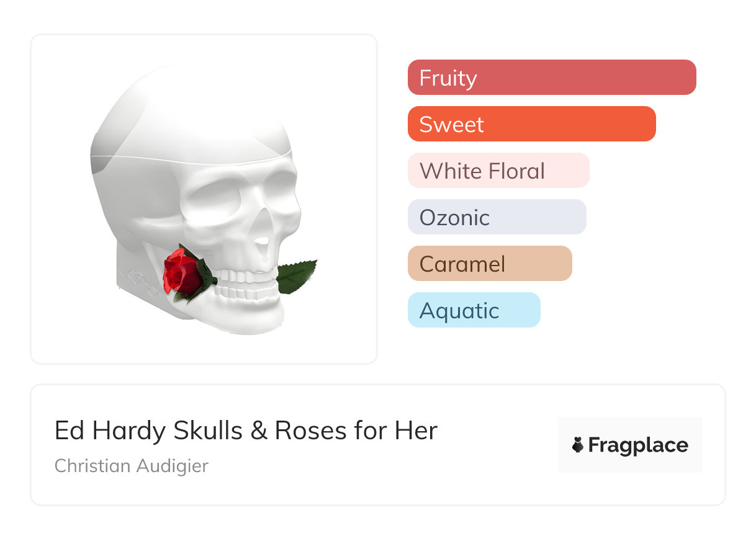Pick the Ozonic accord bar

(497, 217)
